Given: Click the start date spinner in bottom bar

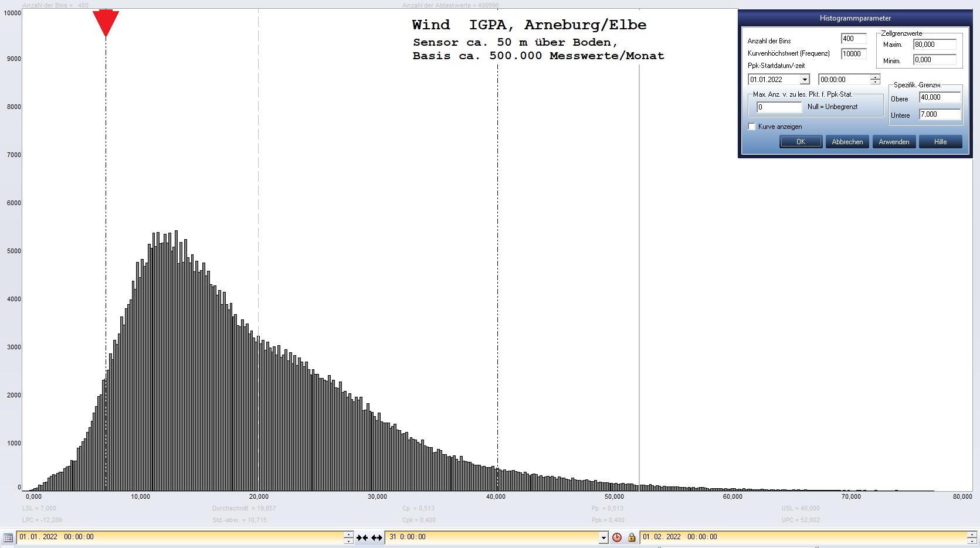Looking at the screenshot, I should click(348, 537).
